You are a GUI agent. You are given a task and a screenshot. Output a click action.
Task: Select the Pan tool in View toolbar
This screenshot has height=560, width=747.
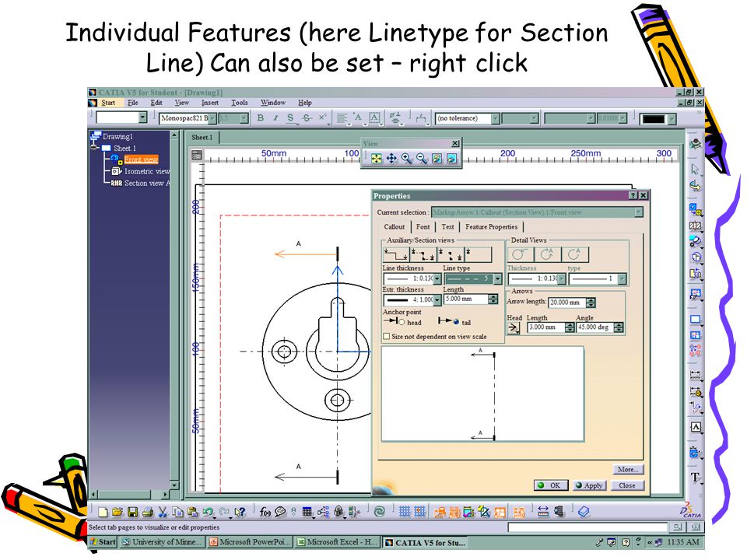pos(391,158)
